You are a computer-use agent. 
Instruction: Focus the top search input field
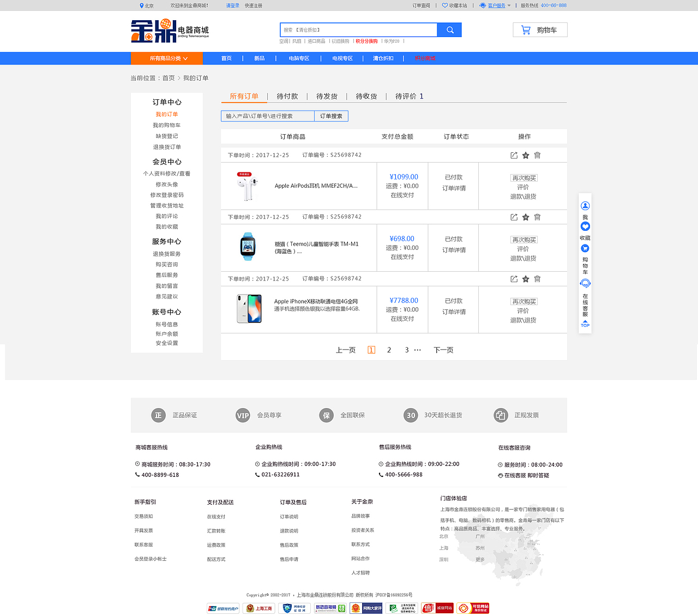(359, 30)
